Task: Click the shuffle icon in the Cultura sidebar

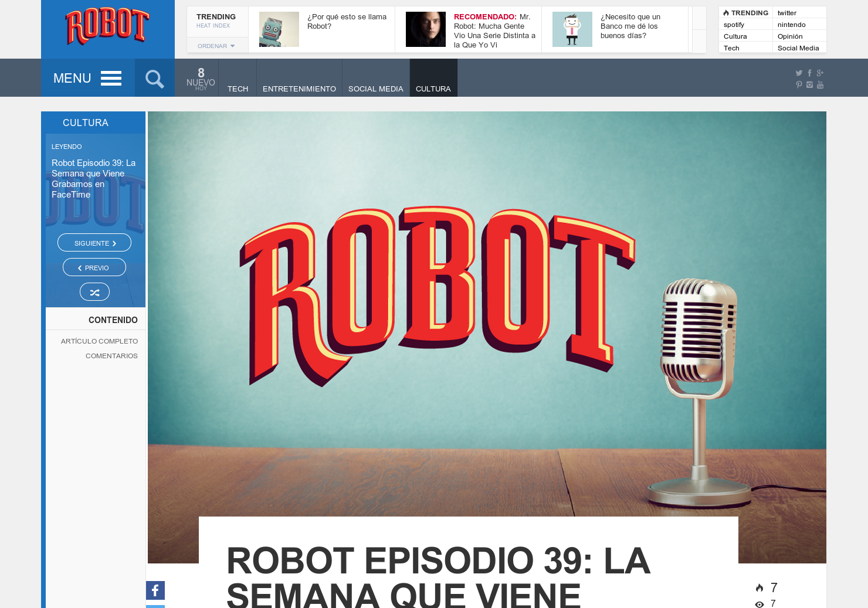Action: click(x=94, y=291)
